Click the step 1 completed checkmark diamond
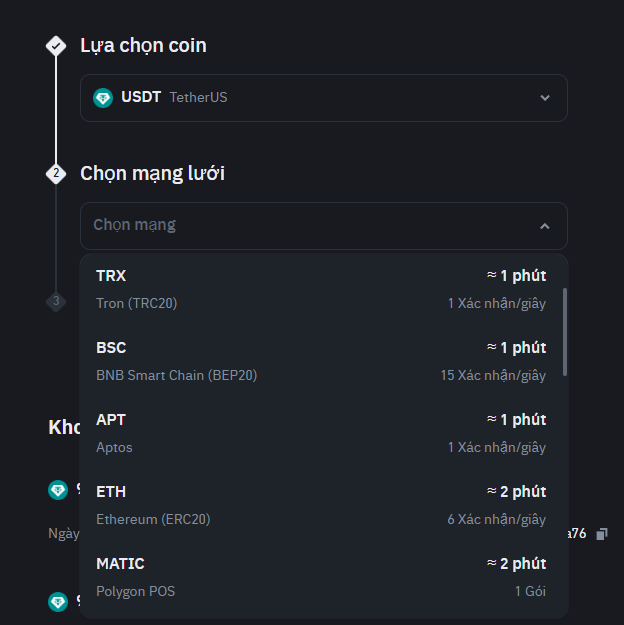Viewport: 624px width, 625px height. pos(56,46)
